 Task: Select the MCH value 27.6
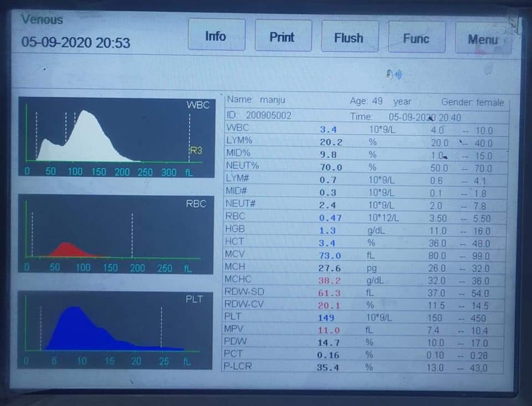329,268
